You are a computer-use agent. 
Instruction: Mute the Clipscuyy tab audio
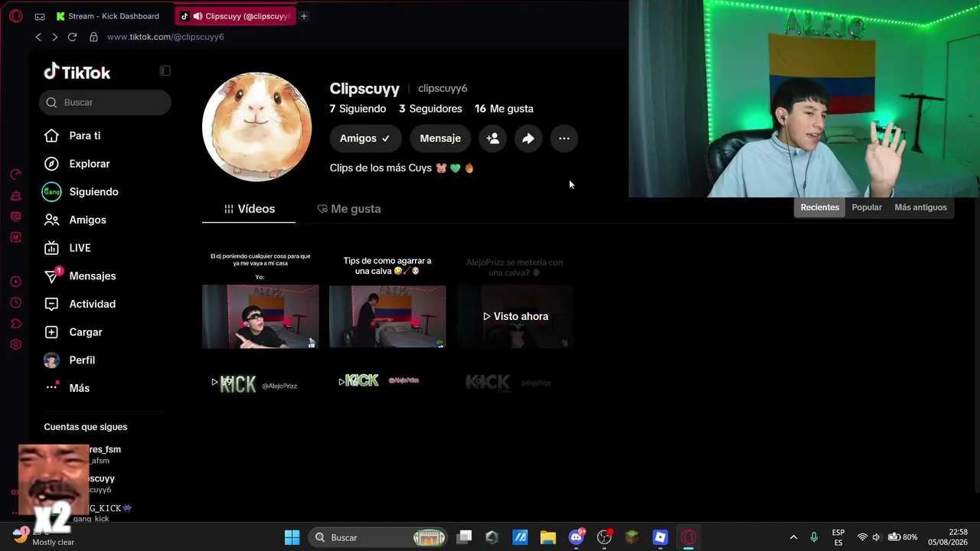point(198,16)
